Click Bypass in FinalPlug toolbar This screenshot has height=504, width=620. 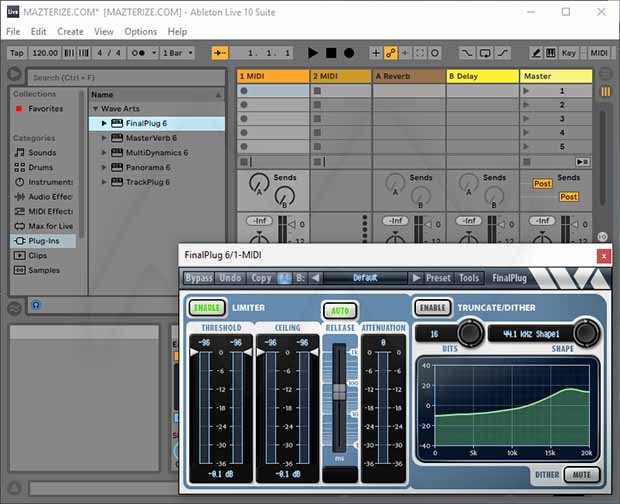coord(198,278)
